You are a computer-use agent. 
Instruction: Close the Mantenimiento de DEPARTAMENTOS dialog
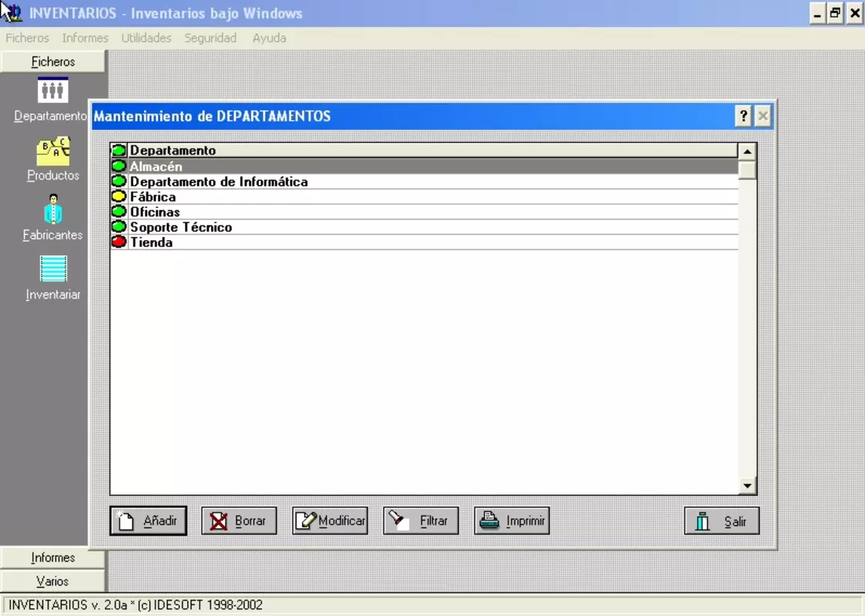pos(763,115)
